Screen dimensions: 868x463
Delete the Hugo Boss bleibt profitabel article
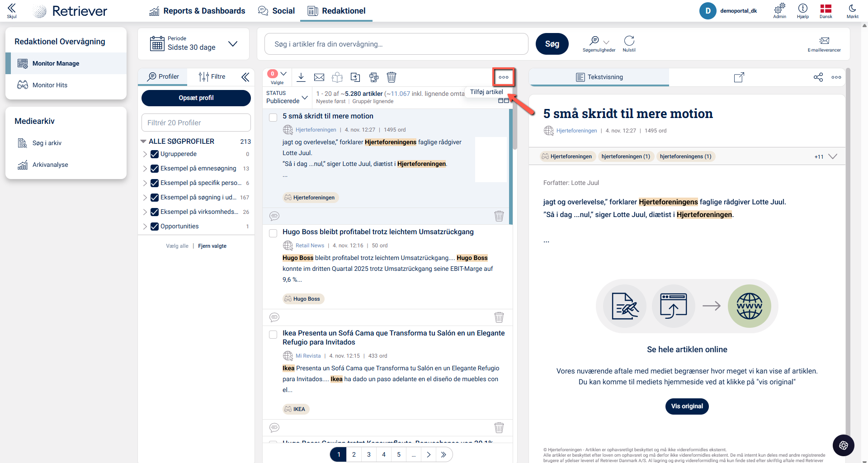pyautogui.click(x=499, y=317)
